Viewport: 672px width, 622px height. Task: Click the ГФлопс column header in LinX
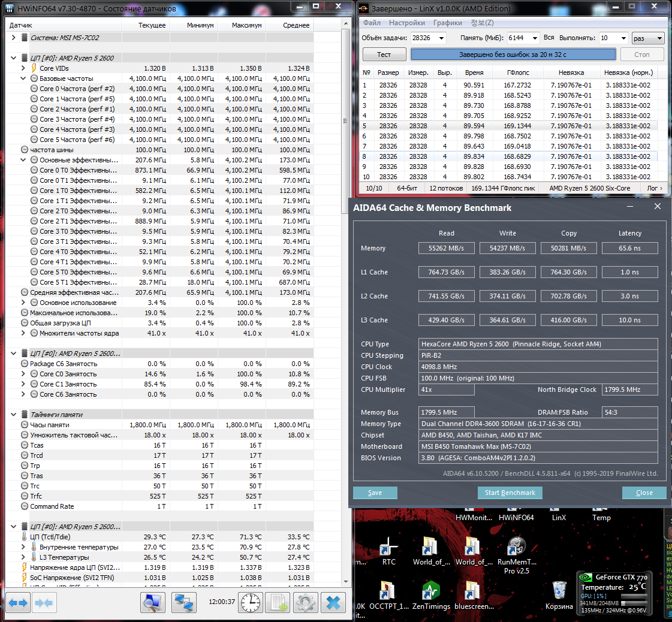coord(518,73)
